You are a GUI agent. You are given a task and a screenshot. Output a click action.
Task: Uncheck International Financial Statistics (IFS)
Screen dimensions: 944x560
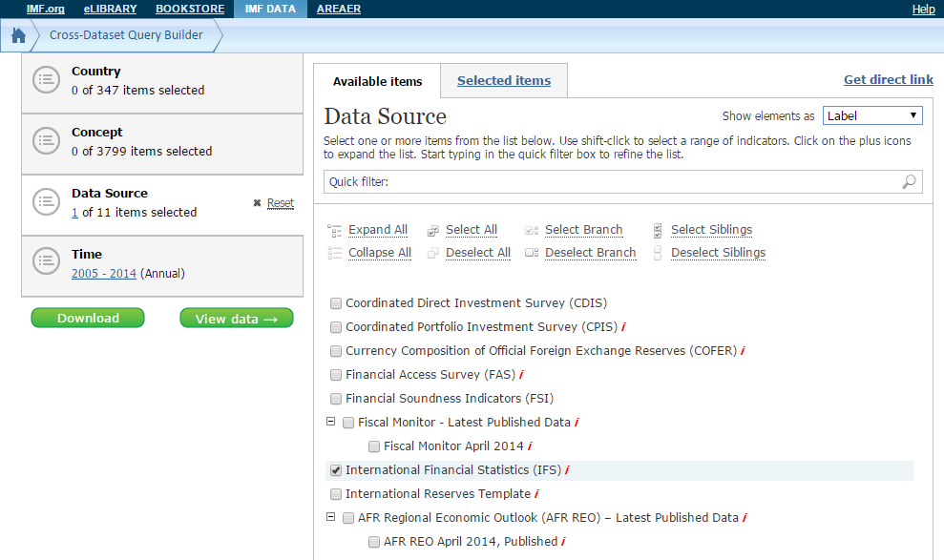[x=336, y=470]
